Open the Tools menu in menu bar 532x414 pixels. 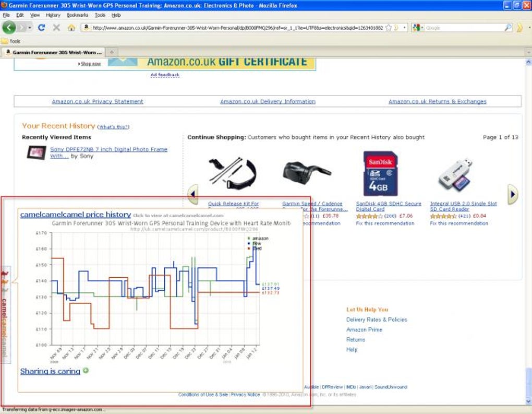tap(100, 15)
